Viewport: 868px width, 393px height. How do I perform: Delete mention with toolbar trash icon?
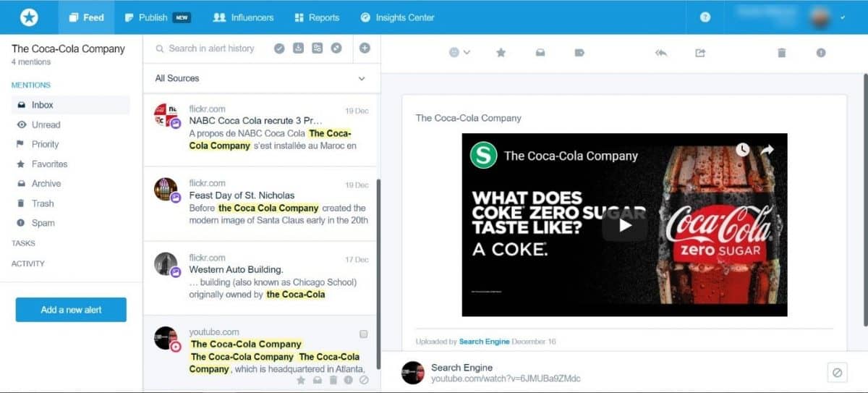(x=781, y=52)
